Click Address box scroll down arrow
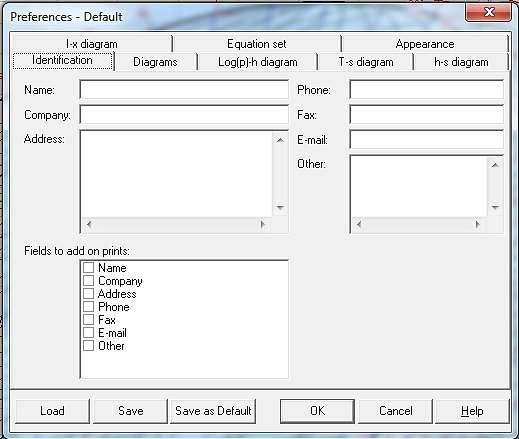 coord(280,208)
